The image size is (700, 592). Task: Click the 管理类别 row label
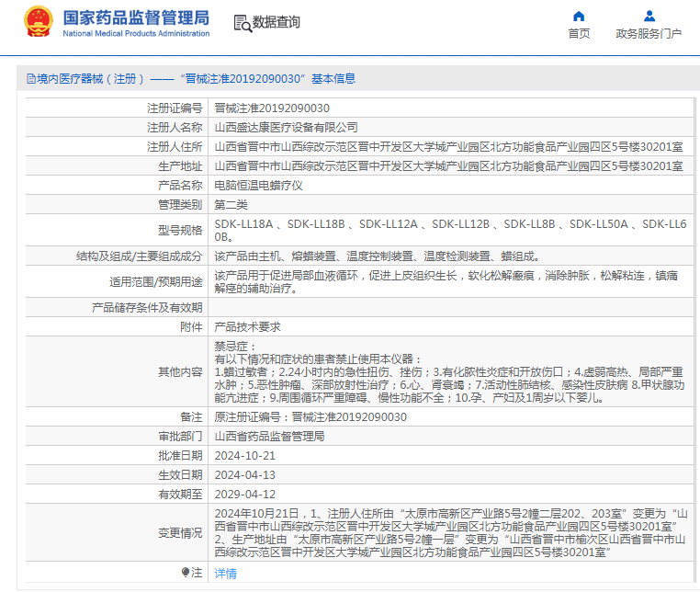pyautogui.click(x=180, y=205)
